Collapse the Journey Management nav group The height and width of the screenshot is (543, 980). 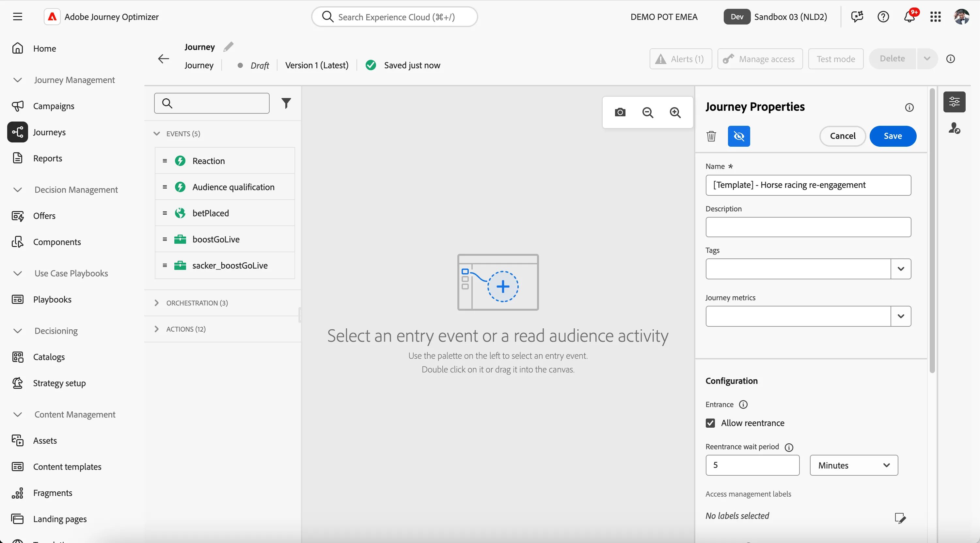point(18,80)
